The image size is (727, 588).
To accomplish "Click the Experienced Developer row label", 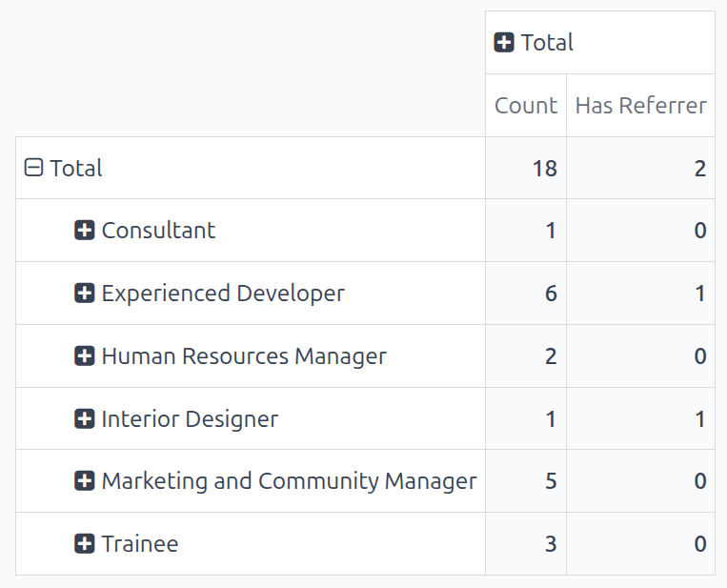I will [223, 294].
